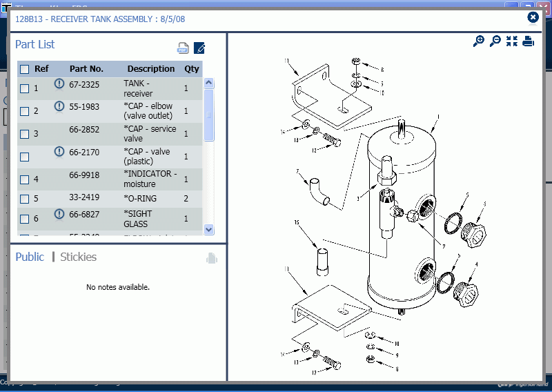Open the info alert for part 66-6827
552x392 pixels.
[59, 215]
